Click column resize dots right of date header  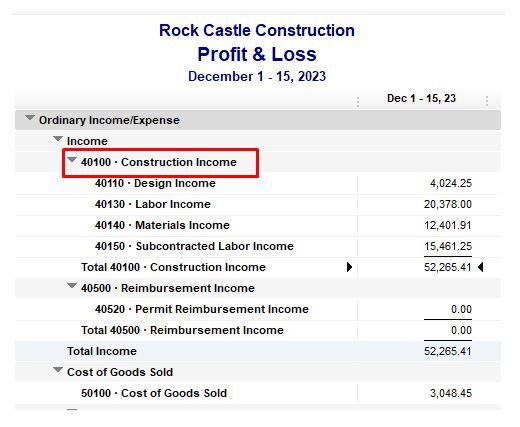pos(487,101)
